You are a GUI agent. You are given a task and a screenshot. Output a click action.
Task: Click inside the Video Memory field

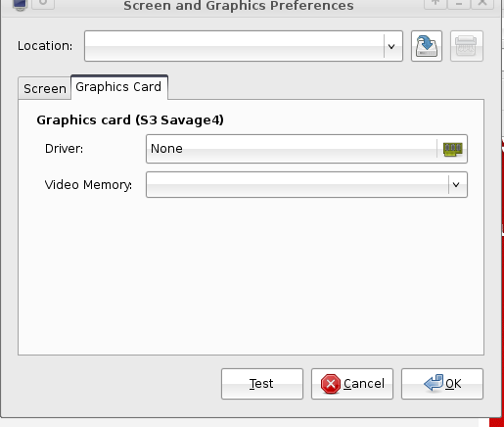(x=298, y=185)
